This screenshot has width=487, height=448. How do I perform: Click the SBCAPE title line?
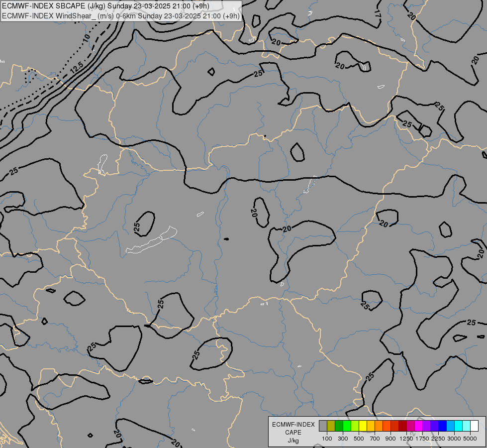(105, 6)
